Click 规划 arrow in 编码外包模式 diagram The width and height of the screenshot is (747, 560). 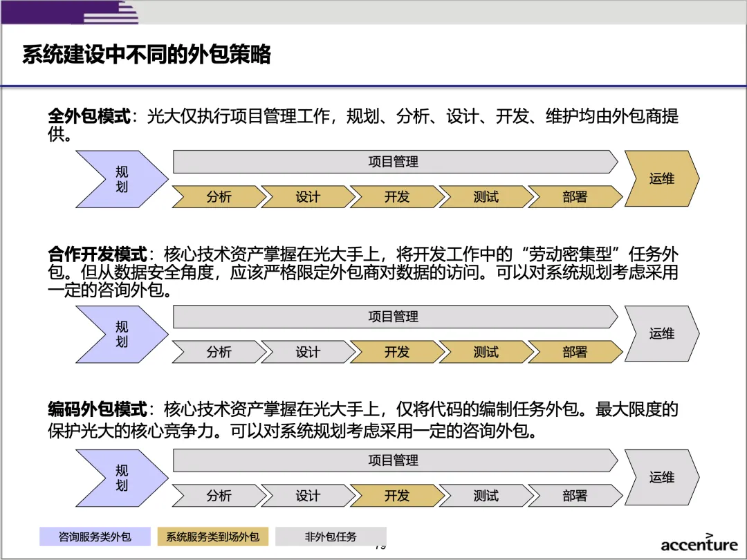coord(122,478)
